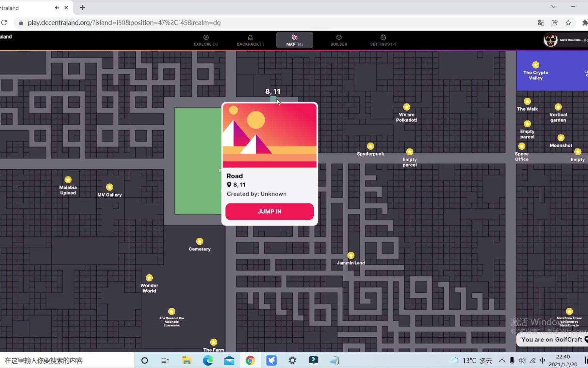Click The Crypto Valley star marker

[536, 65]
